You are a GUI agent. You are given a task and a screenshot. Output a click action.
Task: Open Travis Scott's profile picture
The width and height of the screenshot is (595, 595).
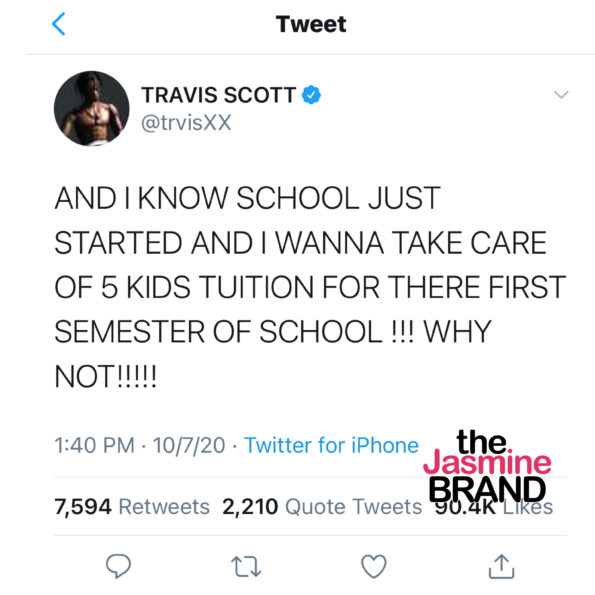(x=91, y=108)
